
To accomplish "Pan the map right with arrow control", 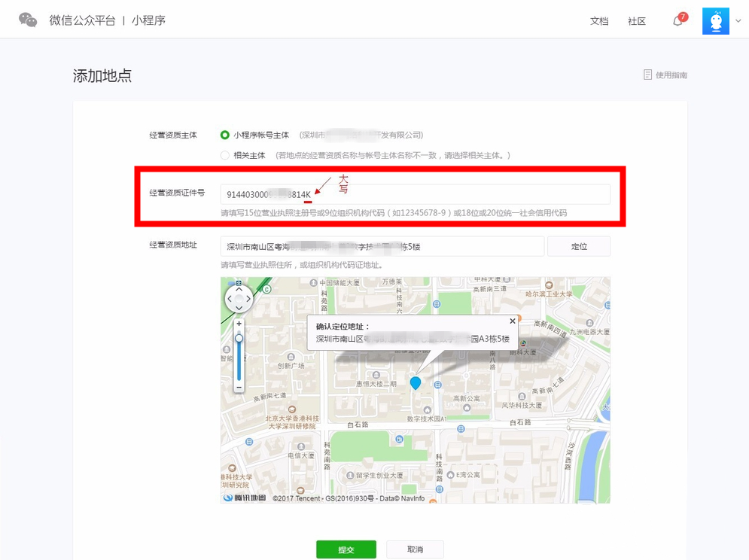I will click(x=249, y=299).
